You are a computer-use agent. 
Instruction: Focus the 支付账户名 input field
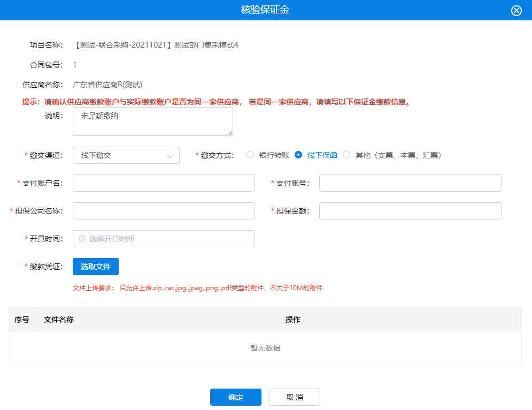coord(164,183)
